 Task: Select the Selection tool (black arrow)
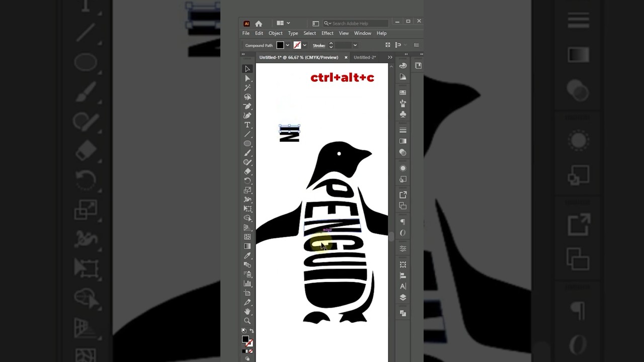(x=248, y=69)
